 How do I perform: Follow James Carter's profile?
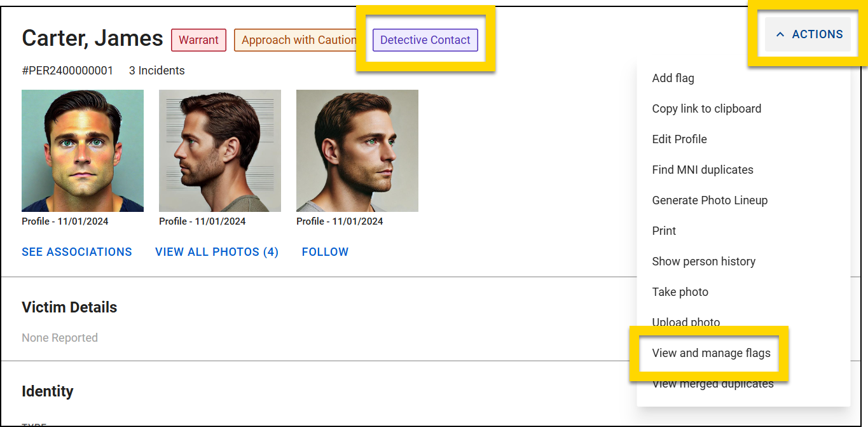click(325, 251)
